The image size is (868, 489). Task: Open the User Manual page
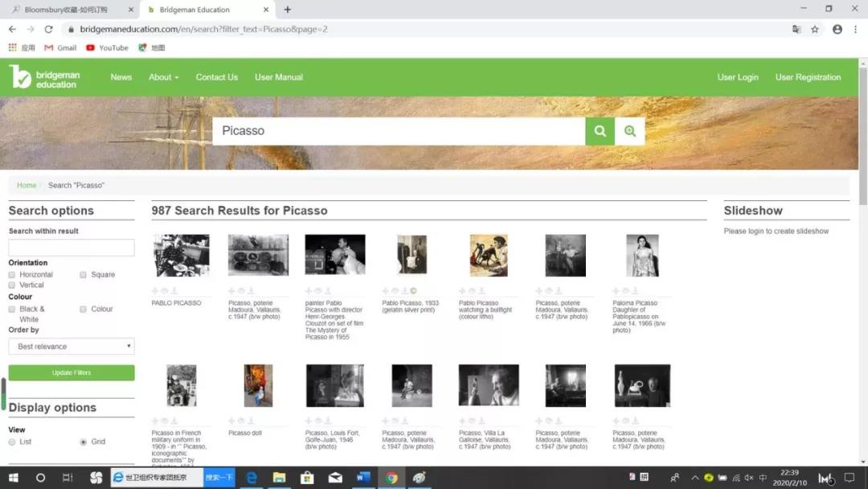(x=279, y=77)
